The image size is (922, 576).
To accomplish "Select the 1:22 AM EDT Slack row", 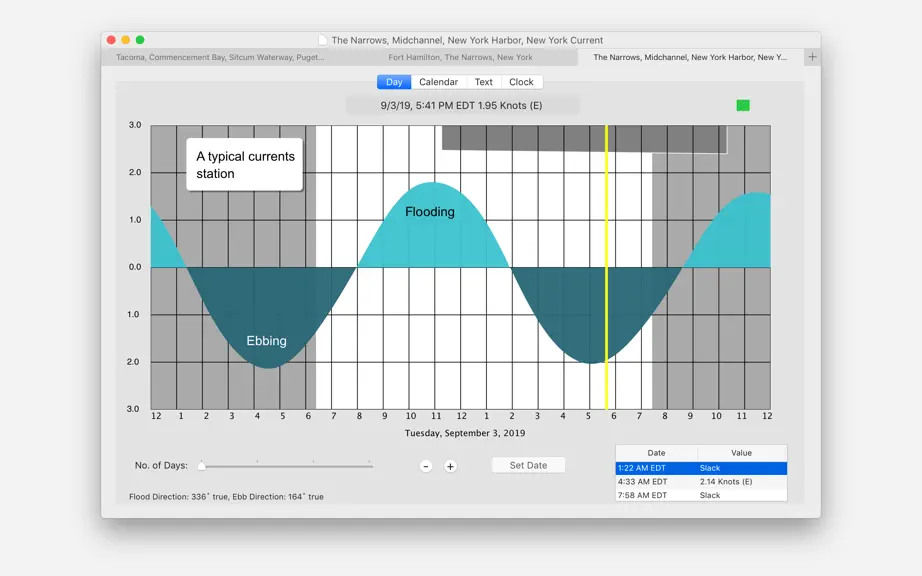I will 701,468.
